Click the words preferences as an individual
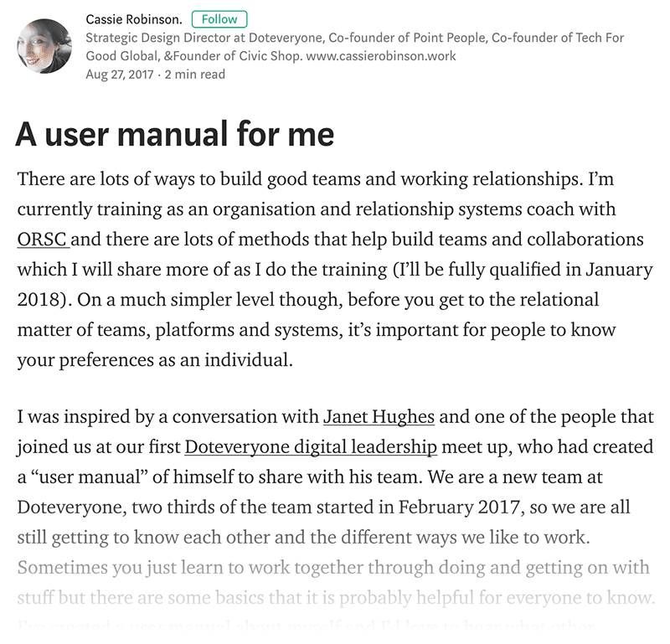Viewport: 670px width, 644px height. coord(176,360)
